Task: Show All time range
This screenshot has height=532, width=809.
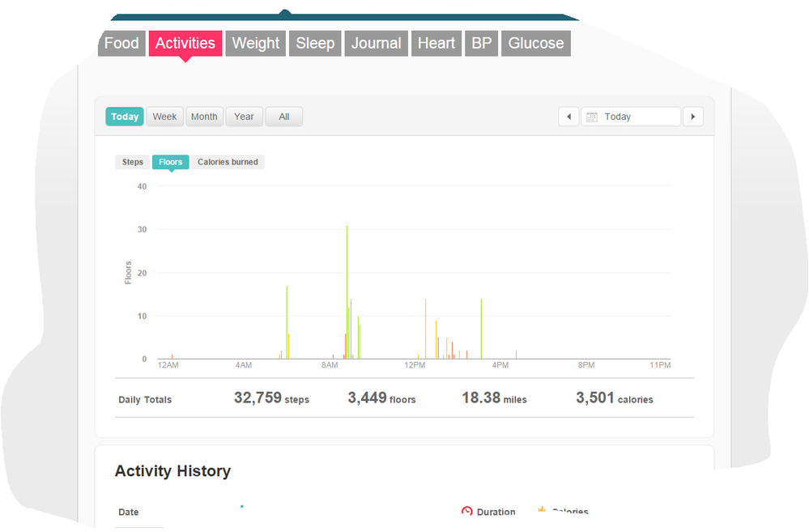Action: click(283, 117)
